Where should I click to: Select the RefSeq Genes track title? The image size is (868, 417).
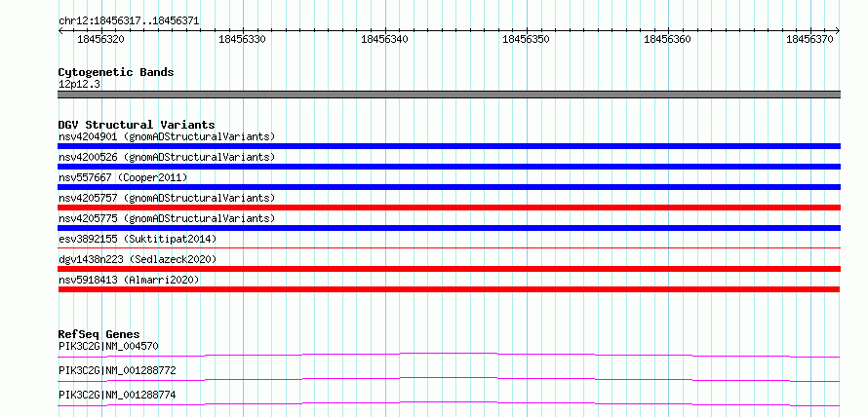click(99, 334)
